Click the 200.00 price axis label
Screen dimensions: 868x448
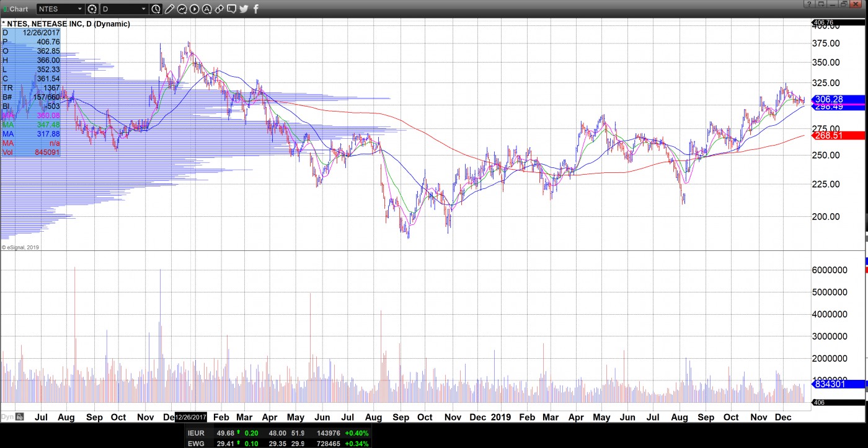click(x=826, y=216)
